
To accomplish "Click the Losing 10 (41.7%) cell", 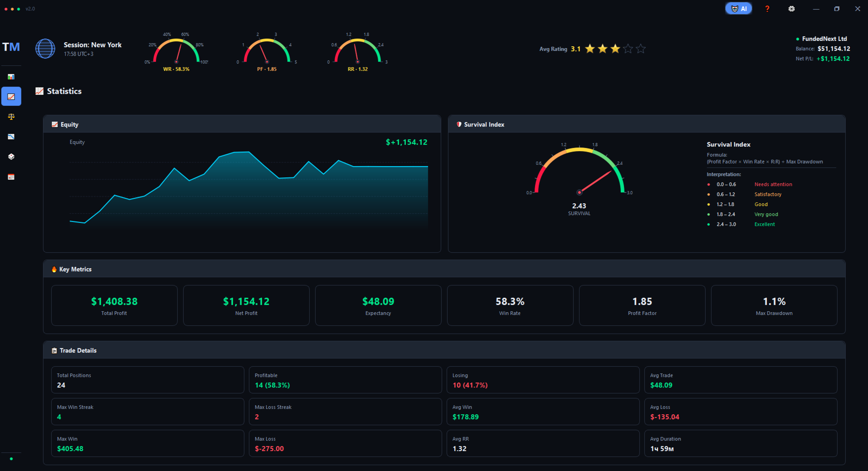I will pyautogui.click(x=543, y=380).
